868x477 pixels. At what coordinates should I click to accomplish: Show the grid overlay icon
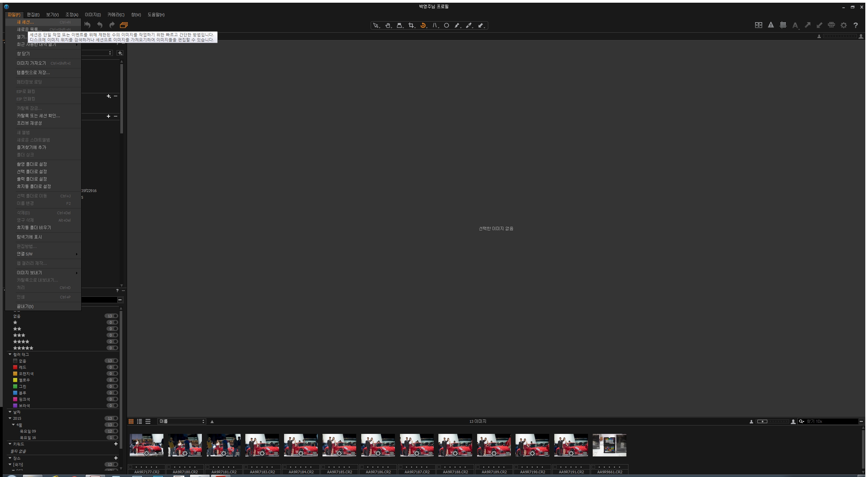click(x=783, y=25)
